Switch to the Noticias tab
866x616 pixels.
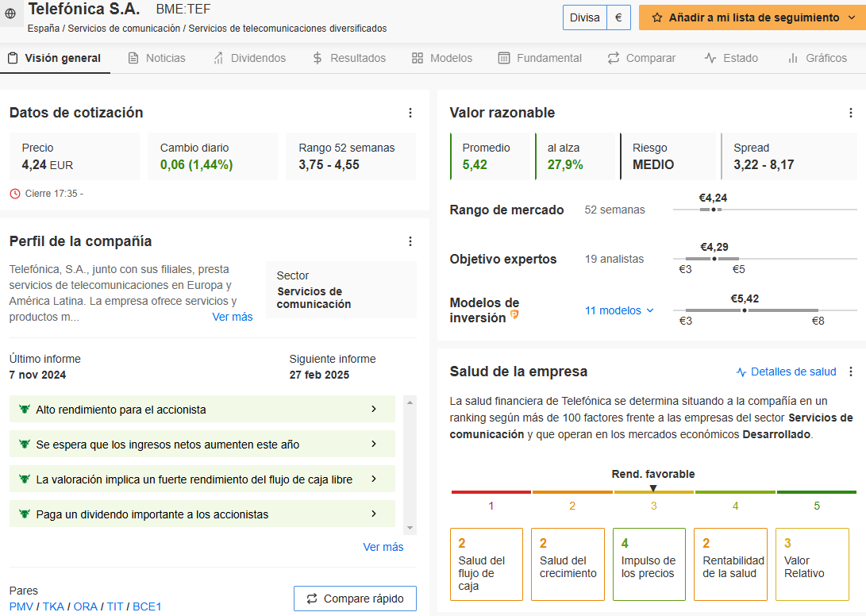(x=157, y=58)
